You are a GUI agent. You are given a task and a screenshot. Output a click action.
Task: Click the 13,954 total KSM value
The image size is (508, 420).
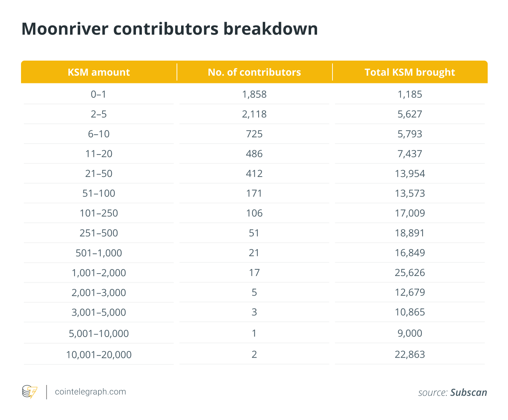(410, 173)
